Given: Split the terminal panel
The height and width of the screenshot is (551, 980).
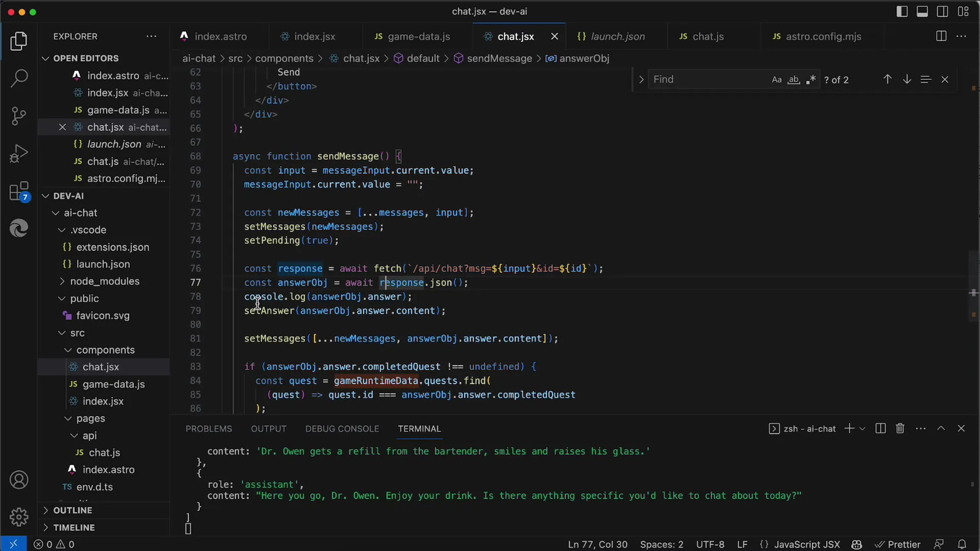Looking at the screenshot, I should point(880,428).
